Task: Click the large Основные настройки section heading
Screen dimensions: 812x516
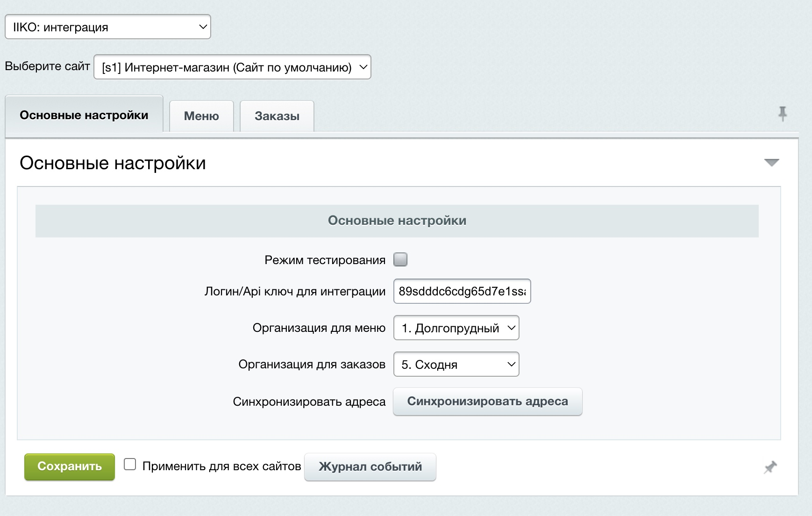Action: (113, 163)
